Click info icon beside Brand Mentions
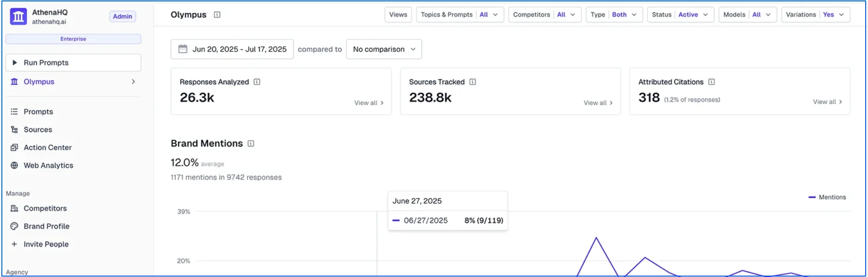The image size is (868, 277). [x=251, y=144]
